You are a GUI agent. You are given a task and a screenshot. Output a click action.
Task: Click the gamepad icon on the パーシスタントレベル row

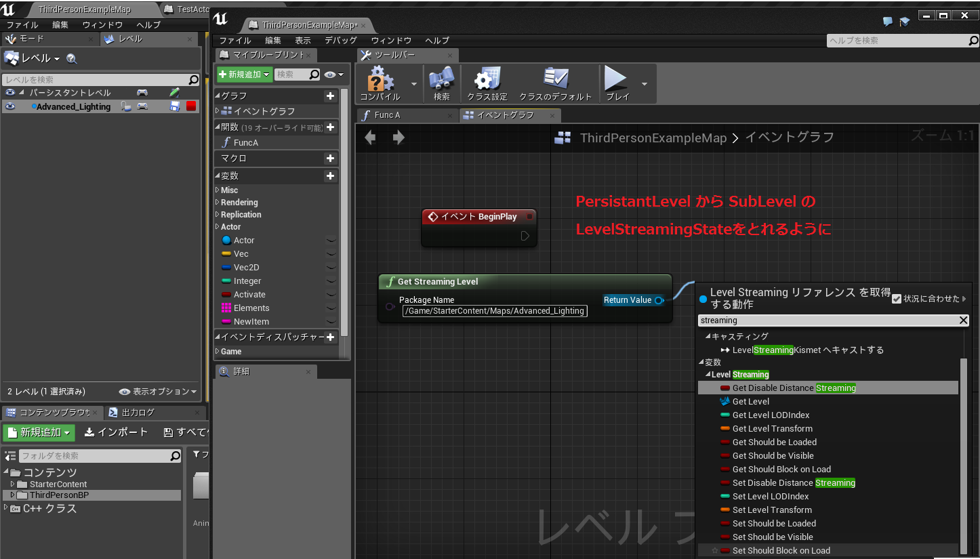coord(142,92)
